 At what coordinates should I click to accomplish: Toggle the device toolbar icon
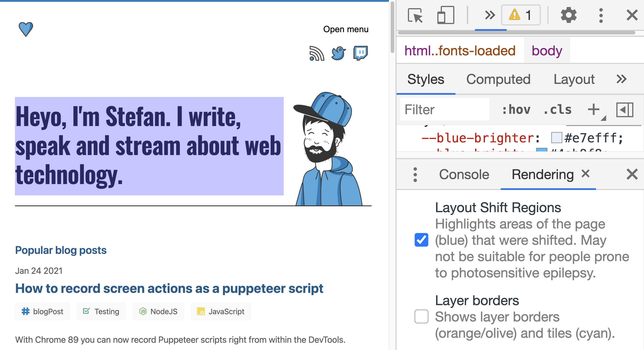tap(445, 15)
